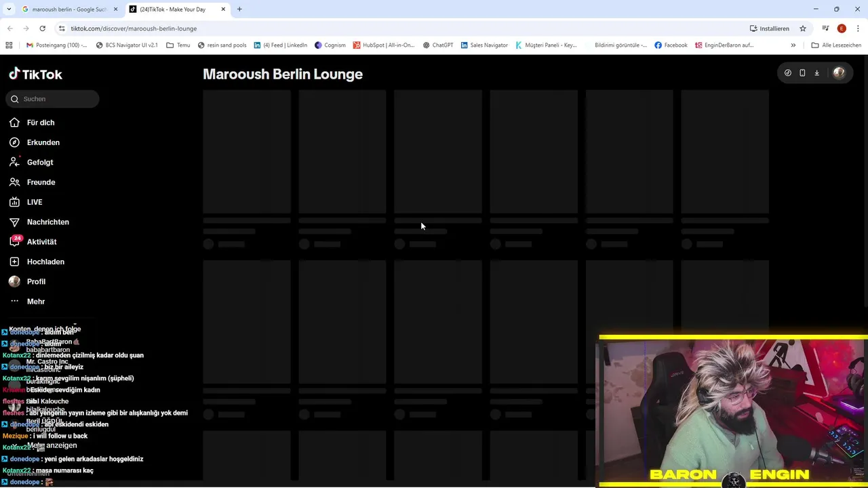Click Hochladen to upload video

(45, 262)
